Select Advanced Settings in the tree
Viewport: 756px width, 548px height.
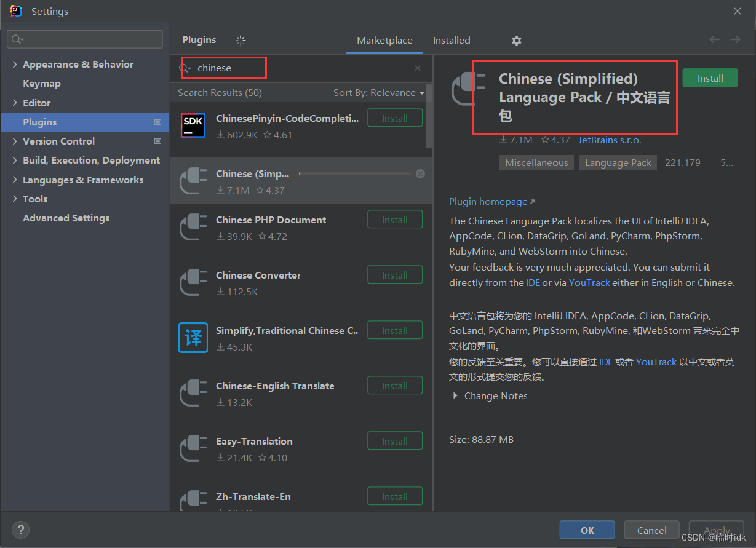click(66, 218)
